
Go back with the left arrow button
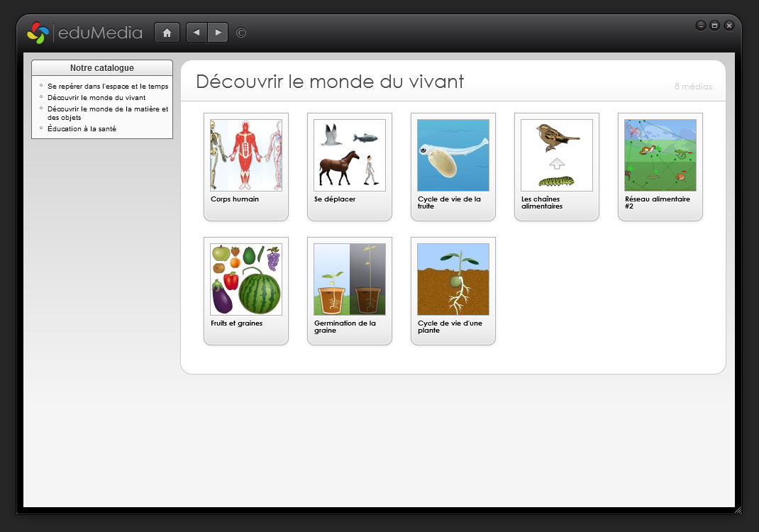point(196,33)
